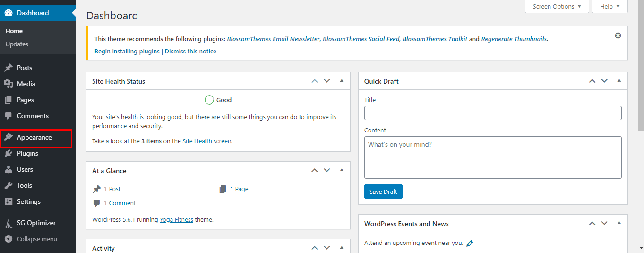
Task: Open the Screen Options dropdown
Action: (x=557, y=6)
